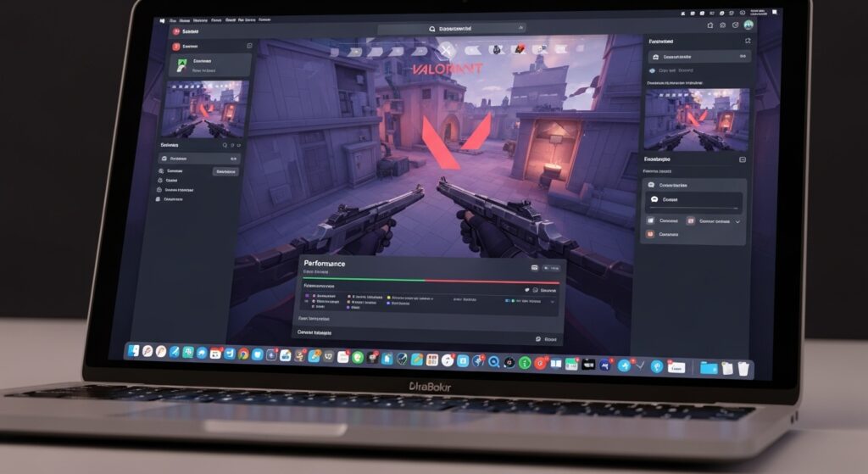This screenshot has height=474, width=868.
Task: Focus the search bar at the top center
Action: 451,28
